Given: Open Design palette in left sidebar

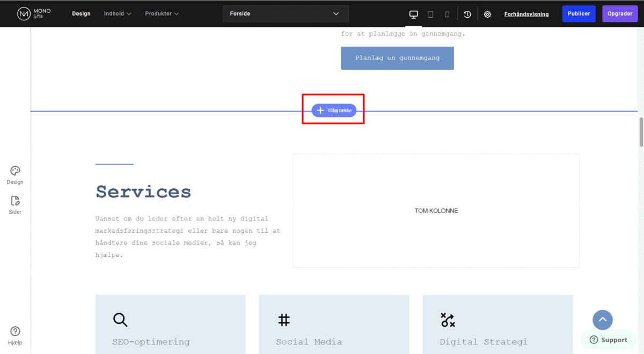Looking at the screenshot, I should (x=15, y=175).
